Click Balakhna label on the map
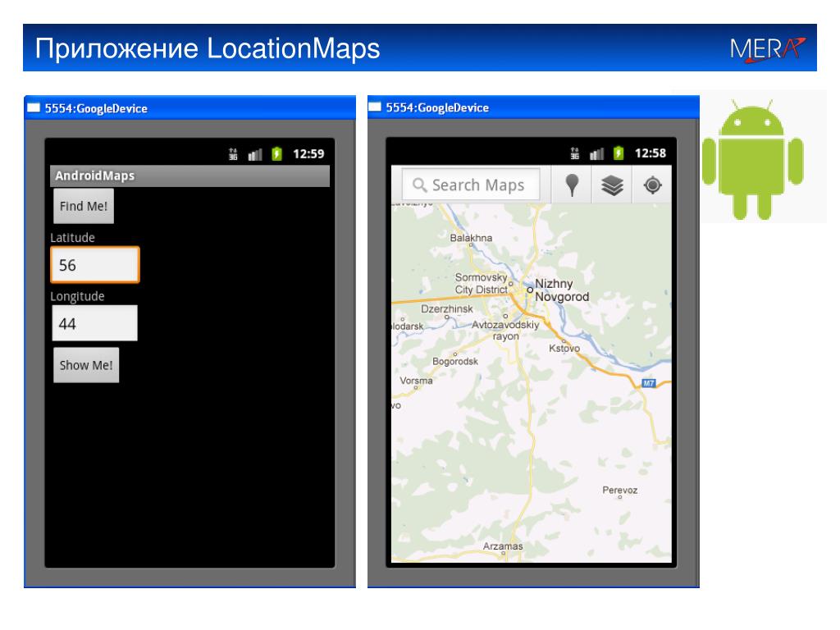Screen dimensions: 840x630 471,238
